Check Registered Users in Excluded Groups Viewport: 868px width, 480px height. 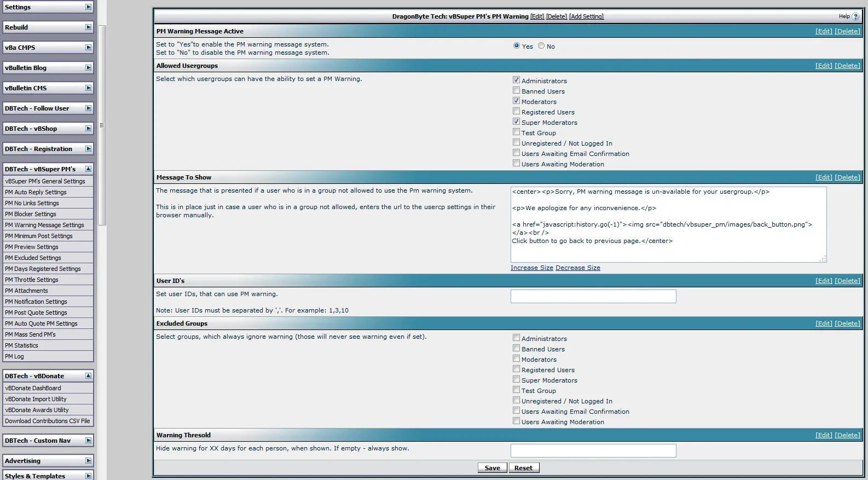[x=516, y=369]
